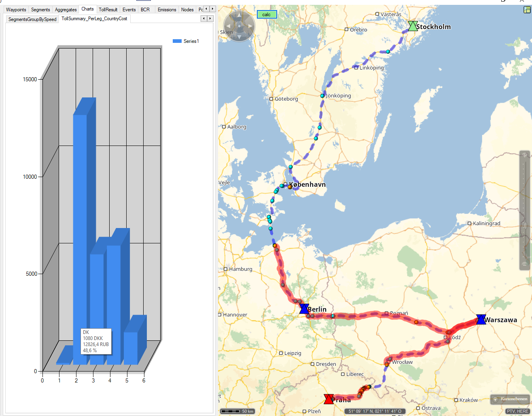This screenshot has width=532, height=416.
Task: Select the blue Warszawa via waypoint marker
Action: (481, 319)
